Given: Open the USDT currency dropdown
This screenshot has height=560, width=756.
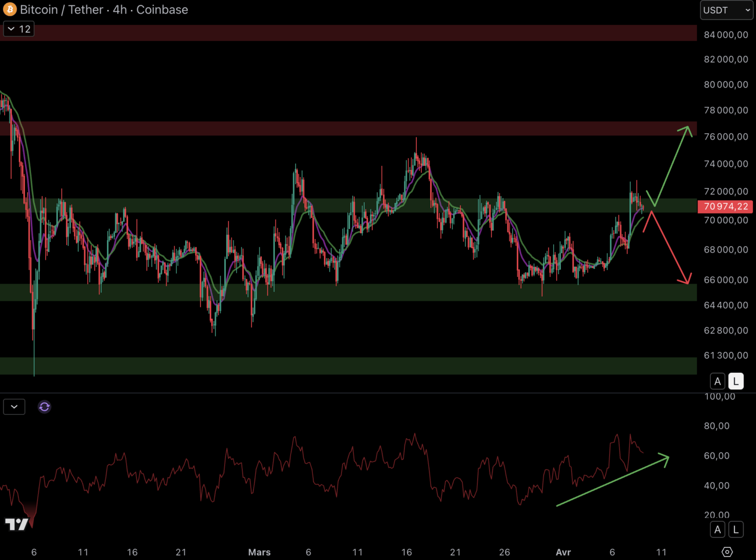Looking at the screenshot, I should 726,10.
